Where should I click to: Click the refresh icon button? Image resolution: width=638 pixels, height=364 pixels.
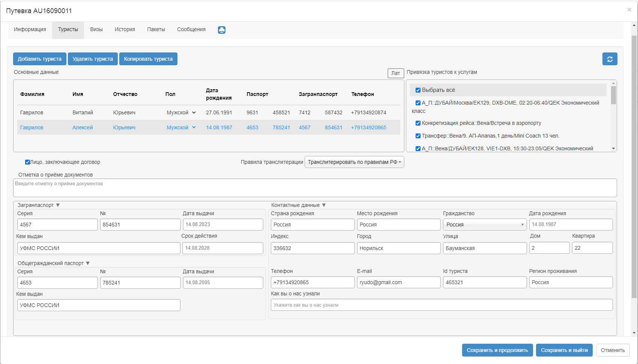point(609,59)
